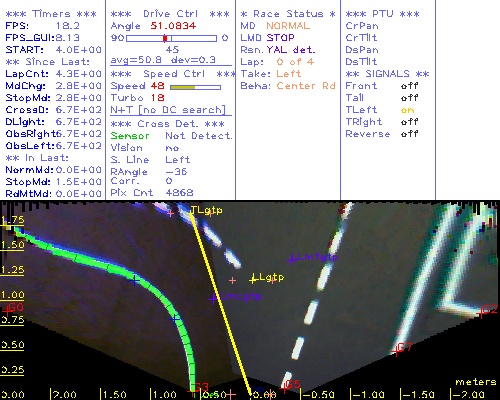Click the Speed progress bar

pyautogui.click(x=195, y=87)
